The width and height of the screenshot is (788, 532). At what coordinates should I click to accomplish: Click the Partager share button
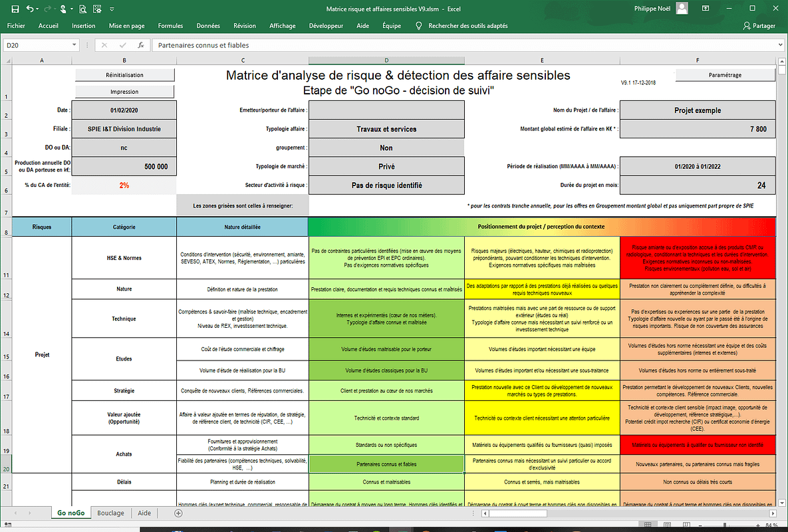click(759, 26)
